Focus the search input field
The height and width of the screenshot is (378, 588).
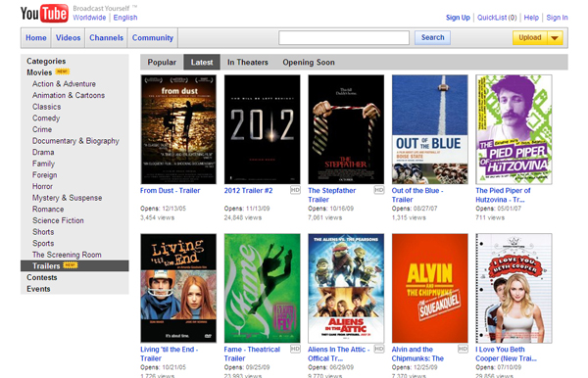(344, 38)
